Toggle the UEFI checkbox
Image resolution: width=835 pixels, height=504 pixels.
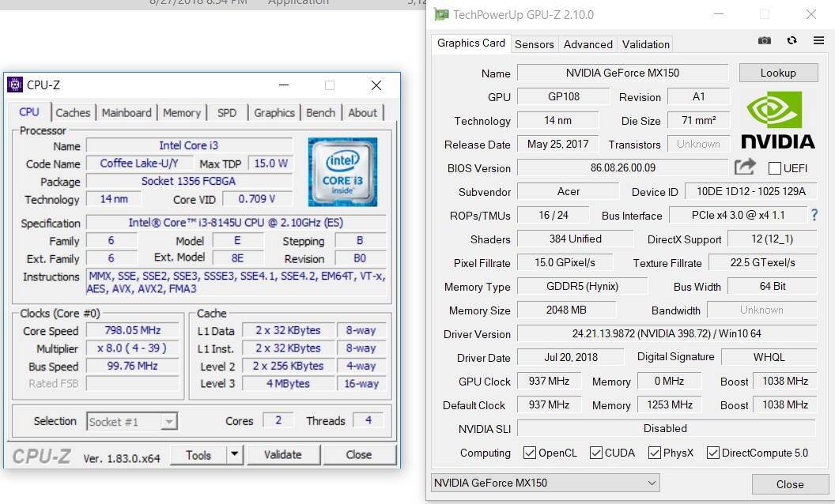(775, 168)
